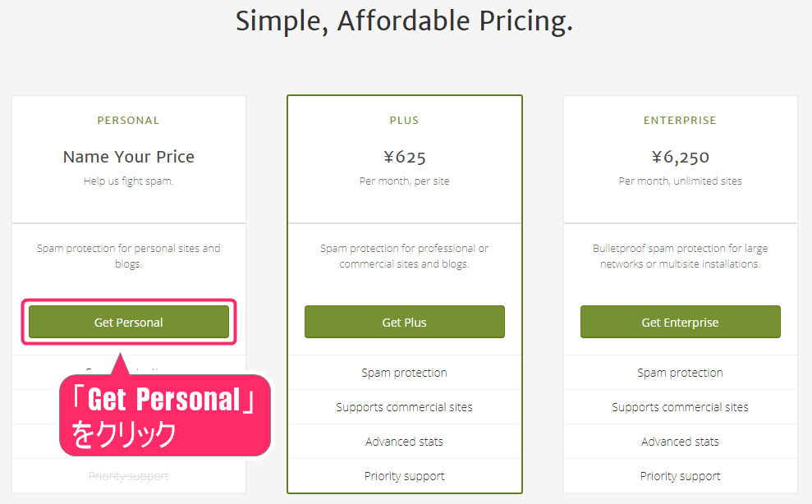The height and width of the screenshot is (504, 812).
Task: Click the PERSONAL plan title
Action: point(129,120)
